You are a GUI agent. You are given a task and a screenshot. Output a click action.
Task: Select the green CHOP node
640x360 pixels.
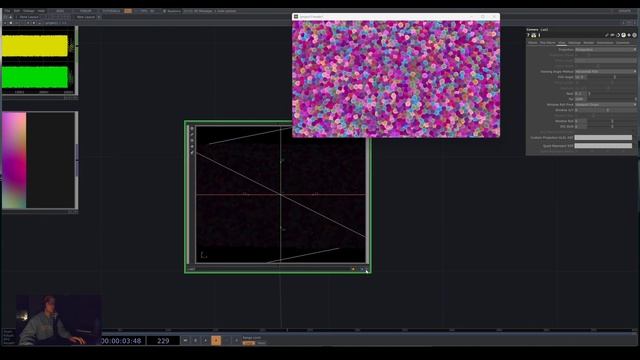(35, 77)
